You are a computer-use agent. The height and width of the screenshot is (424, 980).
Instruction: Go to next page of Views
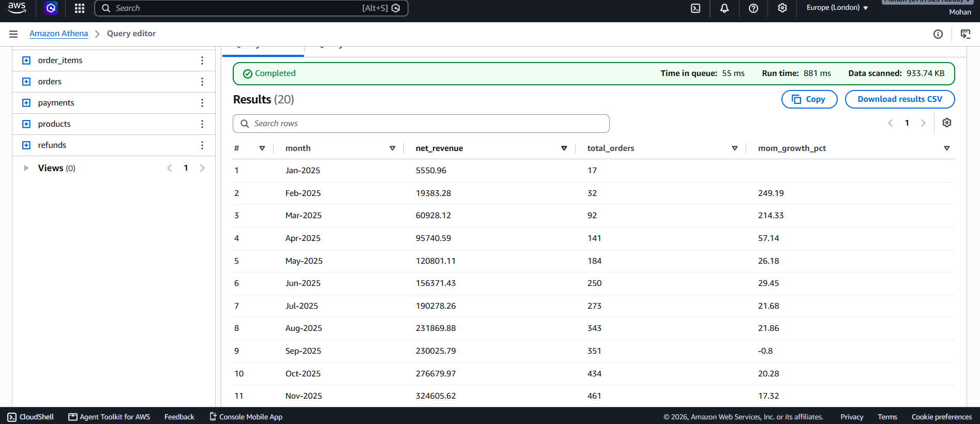pyautogui.click(x=202, y=168)
